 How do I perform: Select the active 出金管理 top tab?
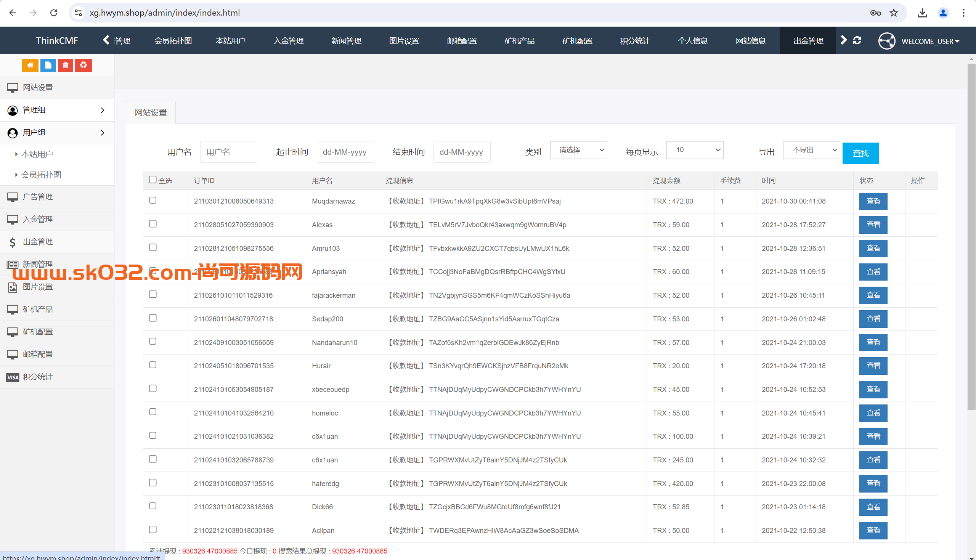[x=808, y=40]
